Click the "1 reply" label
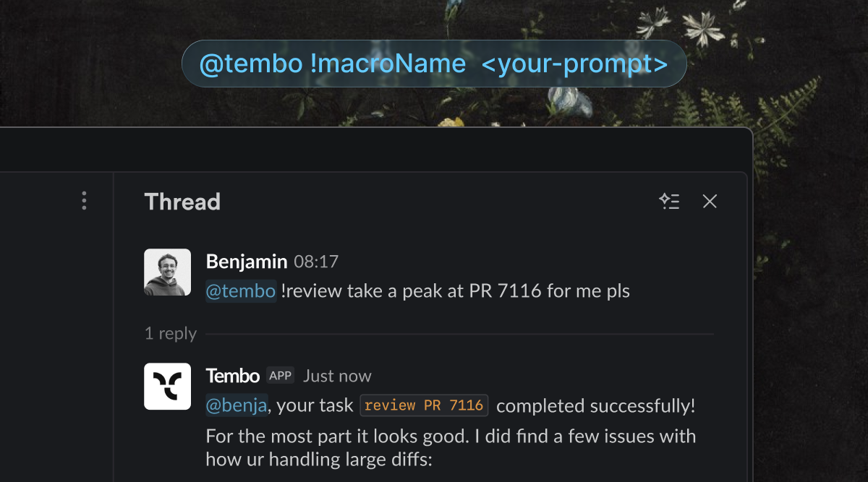The width and height of the screenshot is (868, 482). pyautogui.click(x=171, y=334)
